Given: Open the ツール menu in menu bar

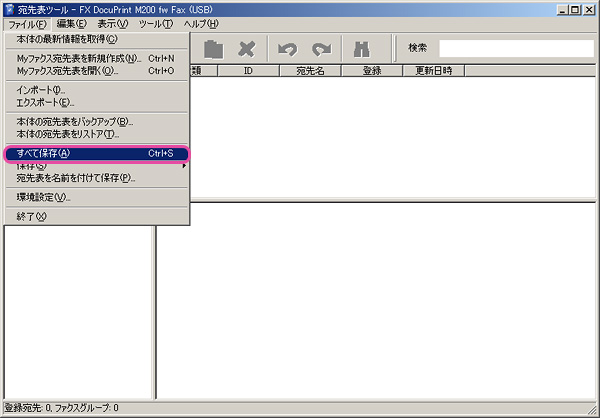Looking at the screenshot, I should 155,24.
